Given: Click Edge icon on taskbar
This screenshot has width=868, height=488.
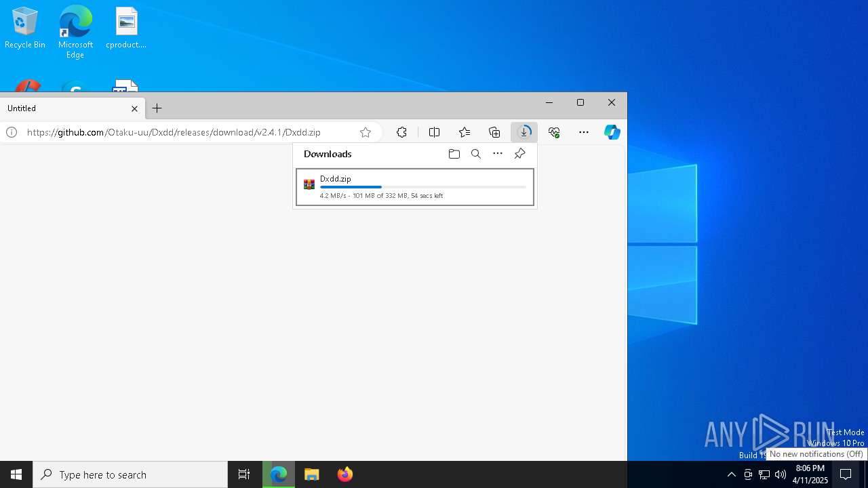Looking at the screenshot, I should click(279, 474).
